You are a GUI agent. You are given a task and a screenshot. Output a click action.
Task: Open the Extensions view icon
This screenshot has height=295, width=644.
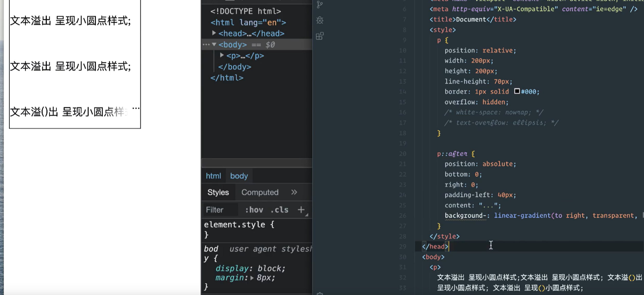tap(320, 36)
